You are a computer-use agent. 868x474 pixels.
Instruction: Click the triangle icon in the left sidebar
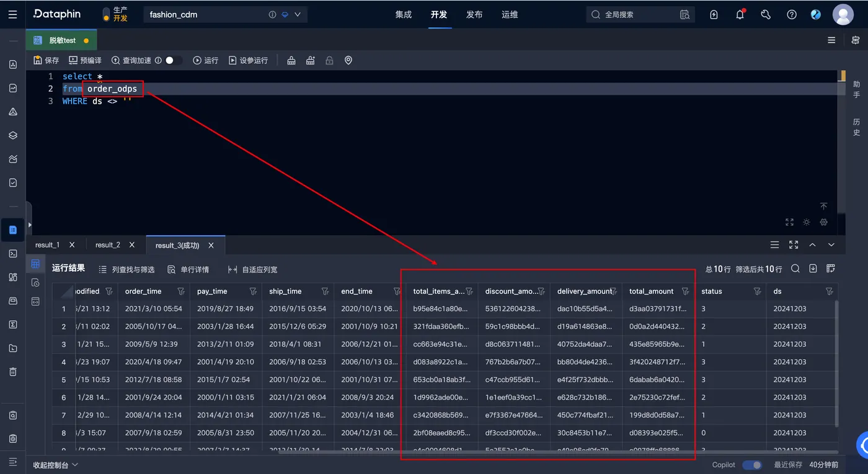[13, 112]
